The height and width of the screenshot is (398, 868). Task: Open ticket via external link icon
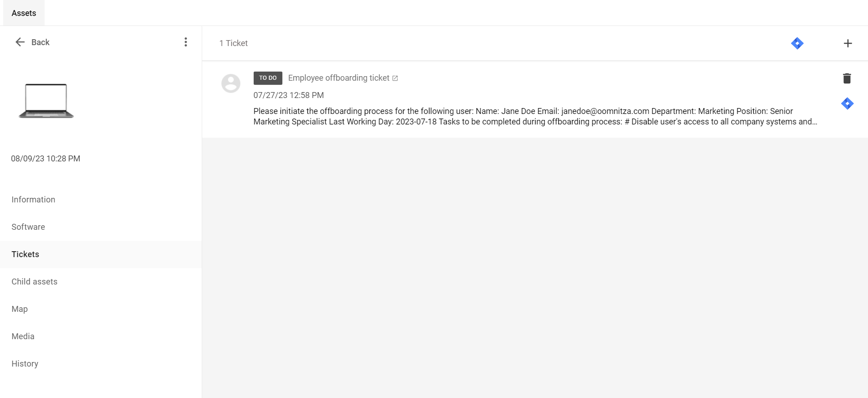(x=395, y=78)
